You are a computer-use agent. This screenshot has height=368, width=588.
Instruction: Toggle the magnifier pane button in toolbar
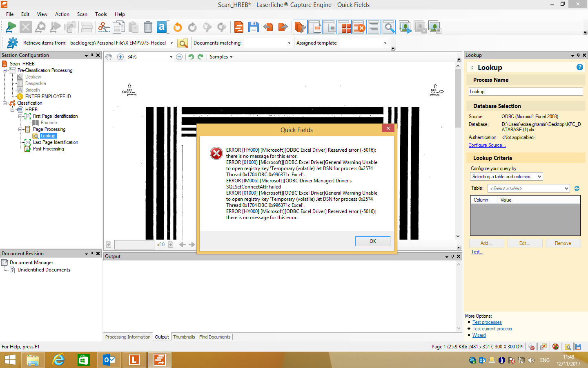tap(389, 27)
